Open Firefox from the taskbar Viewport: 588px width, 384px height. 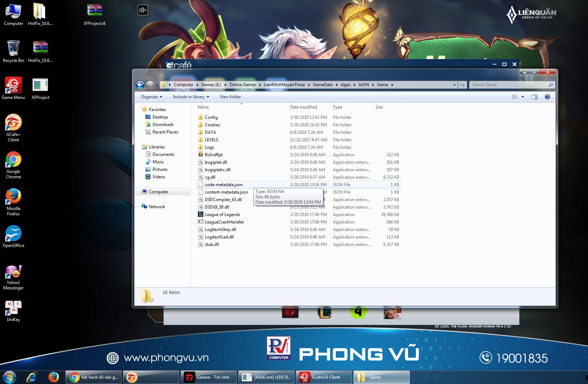[54, 377]
